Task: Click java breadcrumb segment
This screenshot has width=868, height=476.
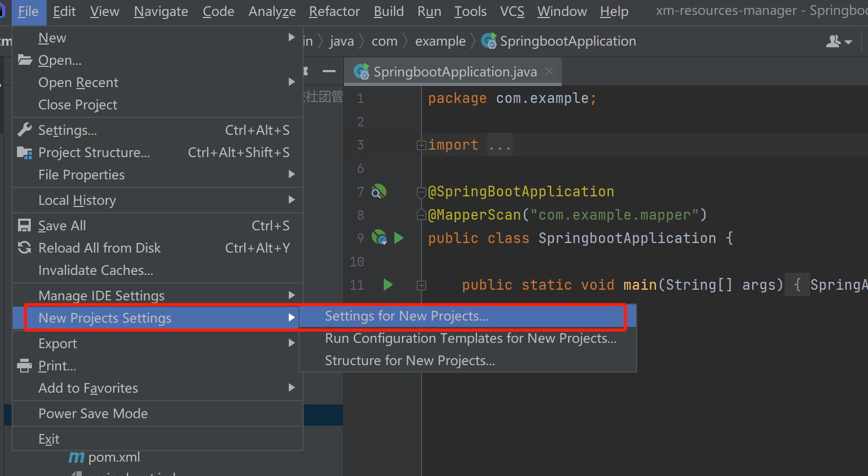Action: tap(341, 41)
